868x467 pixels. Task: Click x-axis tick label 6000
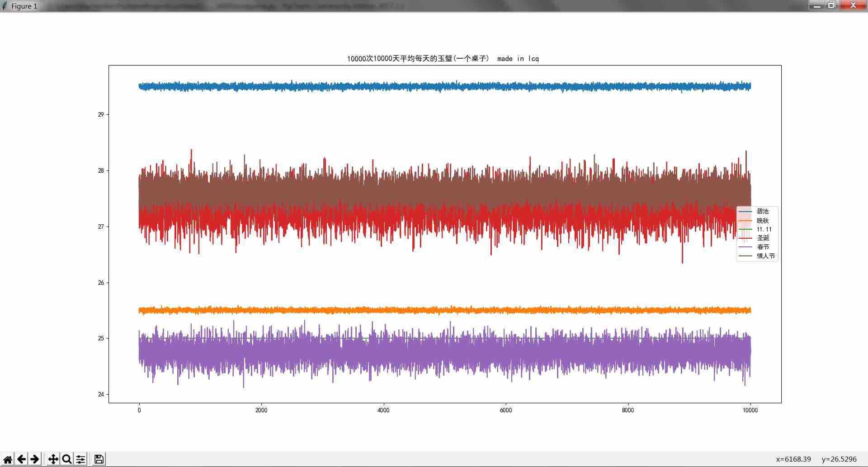tap(506, 410)
